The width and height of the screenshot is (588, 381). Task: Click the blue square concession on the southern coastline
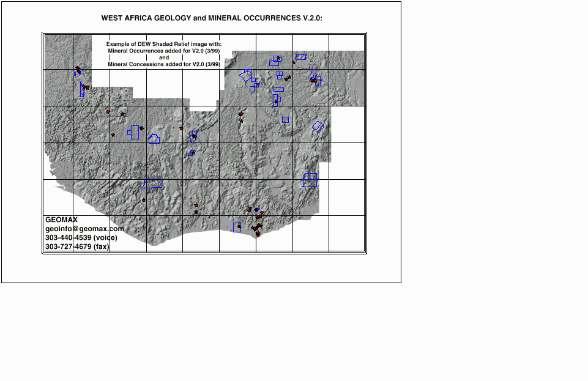[237, 227]
